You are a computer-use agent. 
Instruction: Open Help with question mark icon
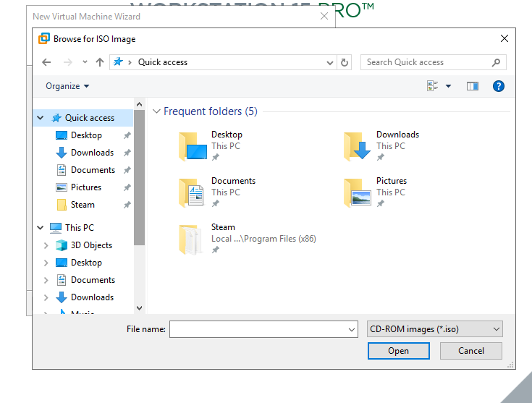coord(499,86)
